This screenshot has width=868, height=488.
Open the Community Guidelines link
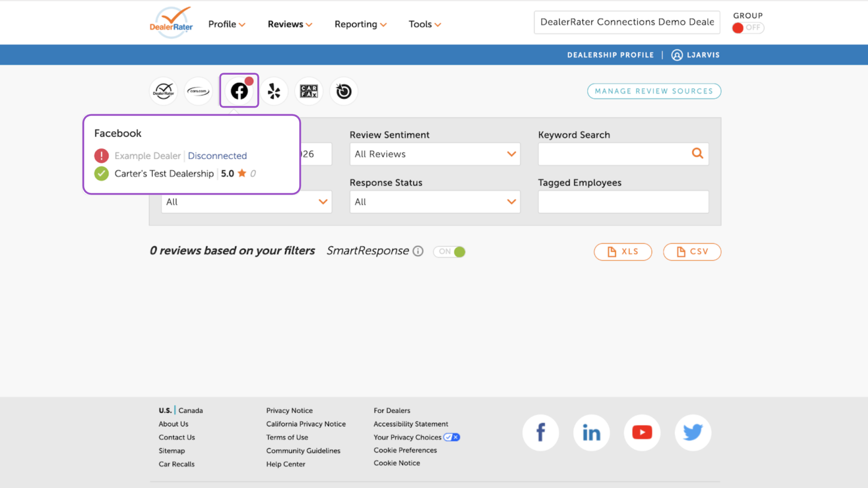[x=303, y=451]
